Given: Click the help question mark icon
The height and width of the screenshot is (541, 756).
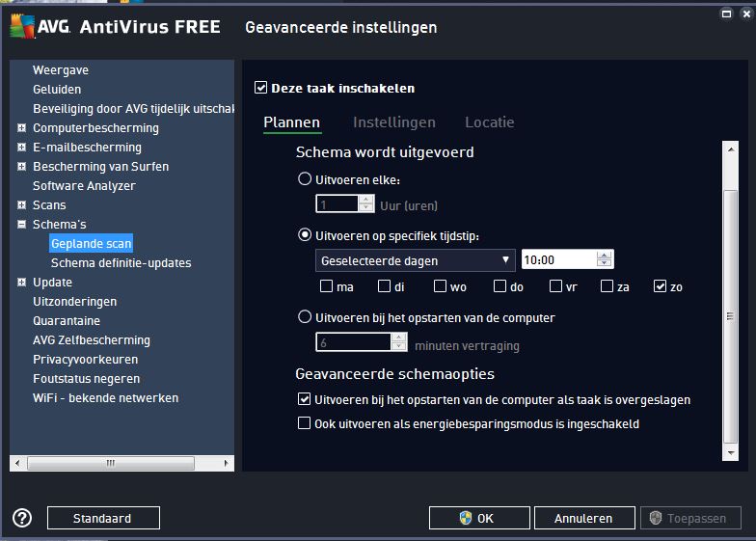Looking at the screenshot, I should click(x=22, y=519).
